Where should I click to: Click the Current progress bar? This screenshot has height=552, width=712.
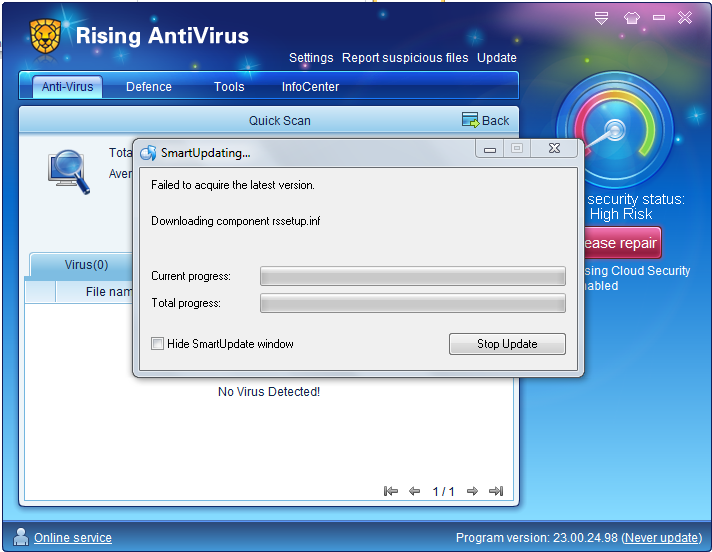413,276
